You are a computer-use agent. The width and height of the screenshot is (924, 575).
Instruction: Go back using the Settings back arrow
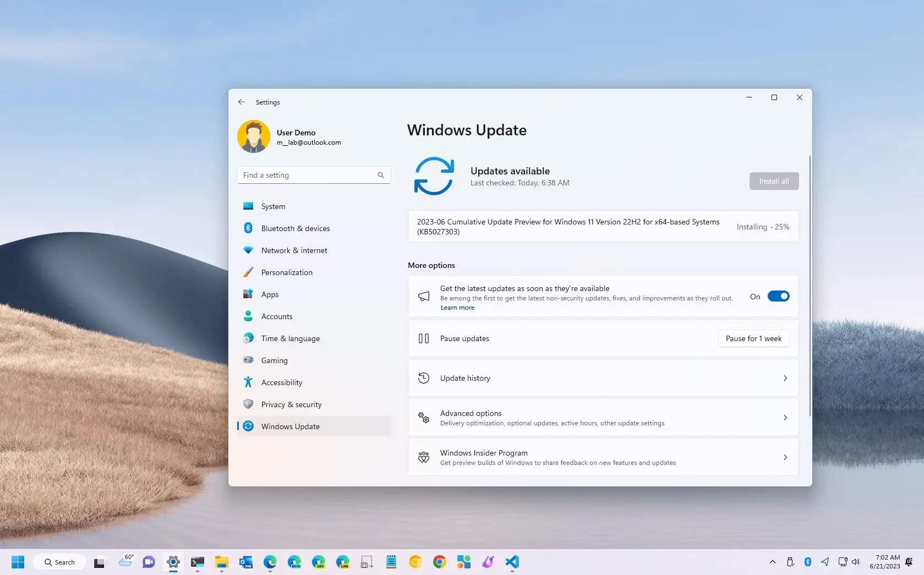pos(241,102)
